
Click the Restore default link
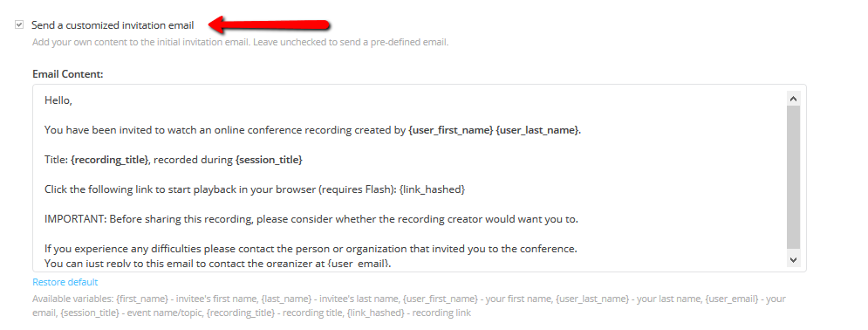[65, 282]
